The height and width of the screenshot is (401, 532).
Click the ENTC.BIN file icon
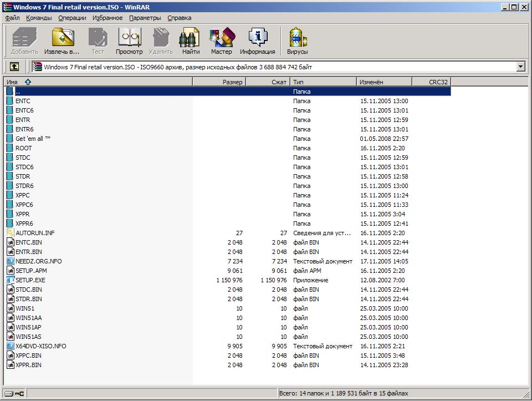coord(10,242)
